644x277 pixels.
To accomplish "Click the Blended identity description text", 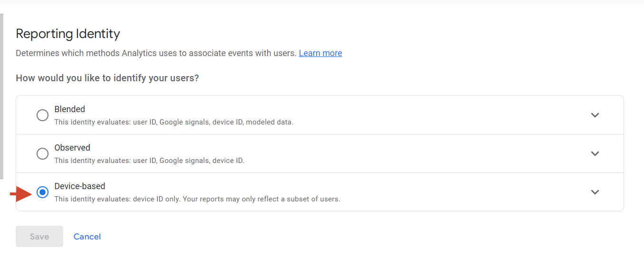I will [173, 122].
